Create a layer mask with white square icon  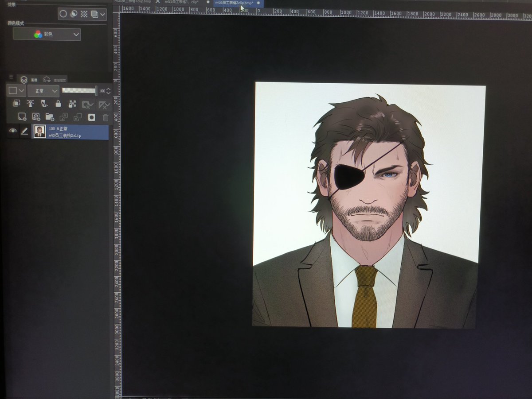click(91, 117)
